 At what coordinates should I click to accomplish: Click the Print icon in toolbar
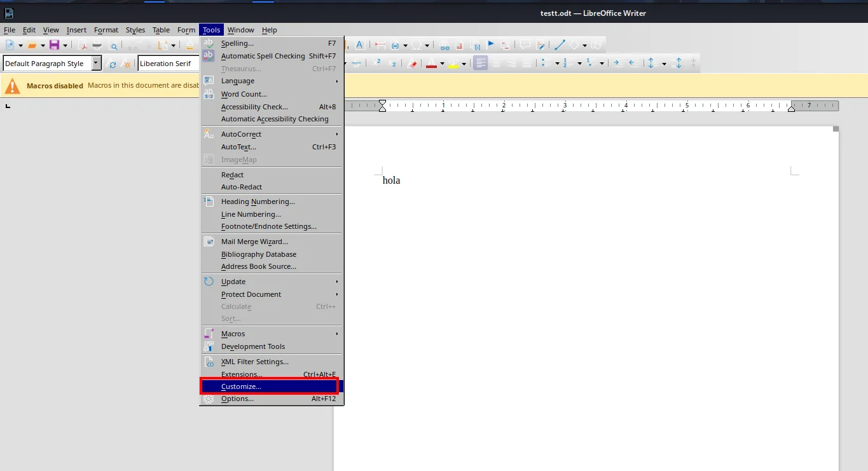coord(97,45)
